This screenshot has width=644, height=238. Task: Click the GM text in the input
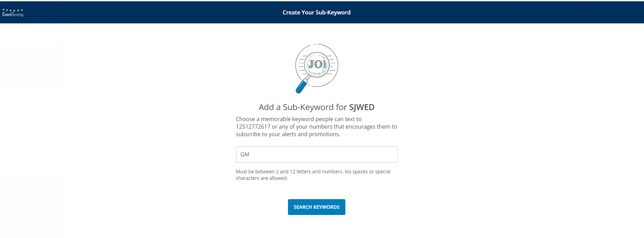click(245, 154)
